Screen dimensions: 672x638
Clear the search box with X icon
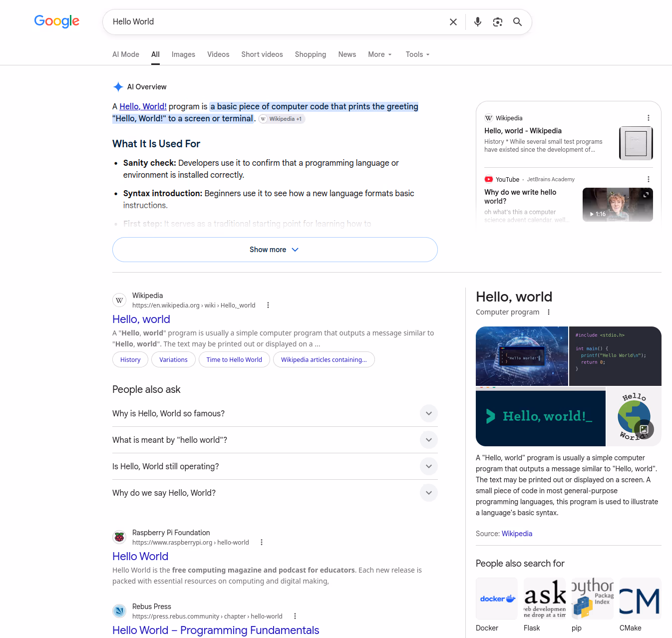pyautogui.click(x=453, y=22)
